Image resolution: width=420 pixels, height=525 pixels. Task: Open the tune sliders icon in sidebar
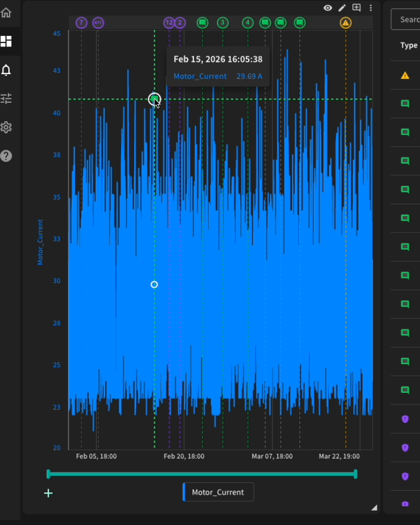[x=6, y=98]
